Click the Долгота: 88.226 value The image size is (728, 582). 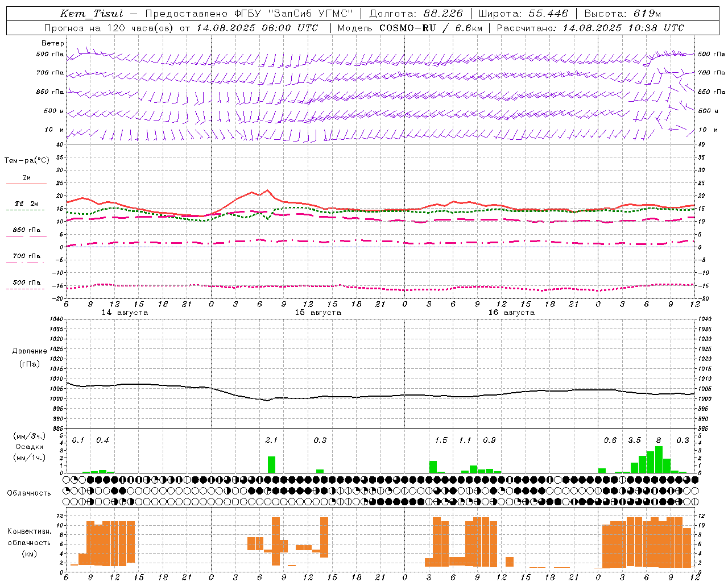[x=416, y=14]
